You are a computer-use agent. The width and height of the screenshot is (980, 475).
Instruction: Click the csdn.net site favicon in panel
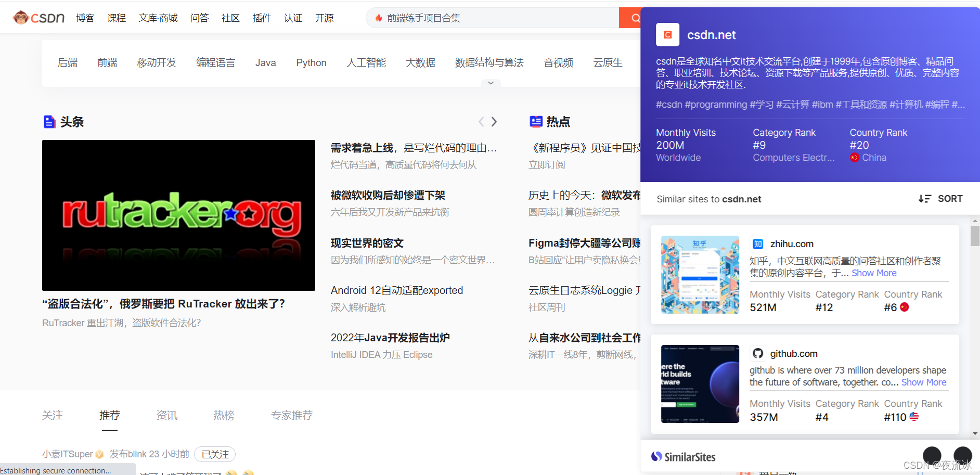pyautogui.click(x=667, y=35)
